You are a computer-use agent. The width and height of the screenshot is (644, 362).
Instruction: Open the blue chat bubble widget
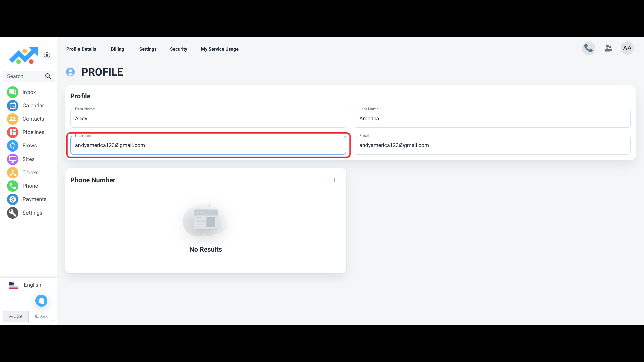41,301
